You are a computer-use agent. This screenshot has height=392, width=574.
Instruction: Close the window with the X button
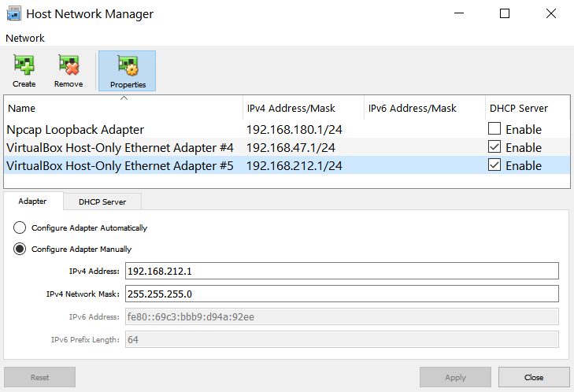point(551,13)
